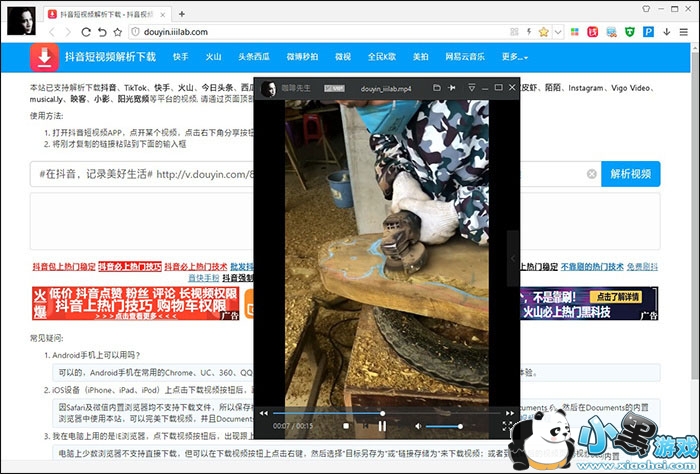Click the browser skin shirt icon
Viewport: 700px width, 474px height.
point(646,8)
